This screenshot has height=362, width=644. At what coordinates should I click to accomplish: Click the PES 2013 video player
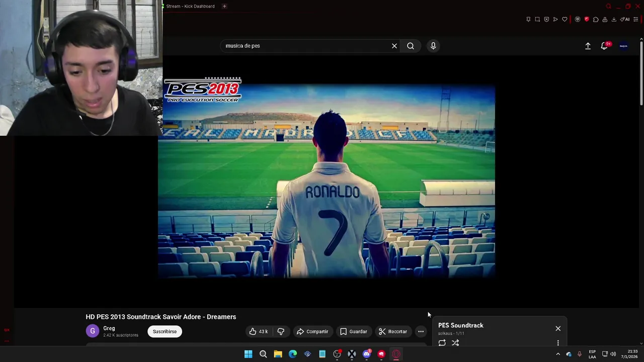pos(327,181)
